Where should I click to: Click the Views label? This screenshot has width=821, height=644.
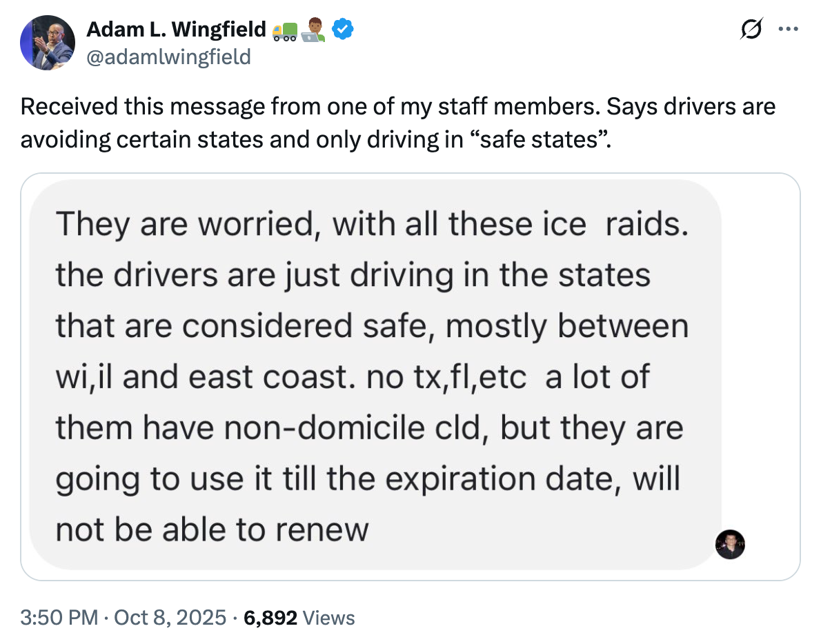pyautogui.click(x=329, y=617)
